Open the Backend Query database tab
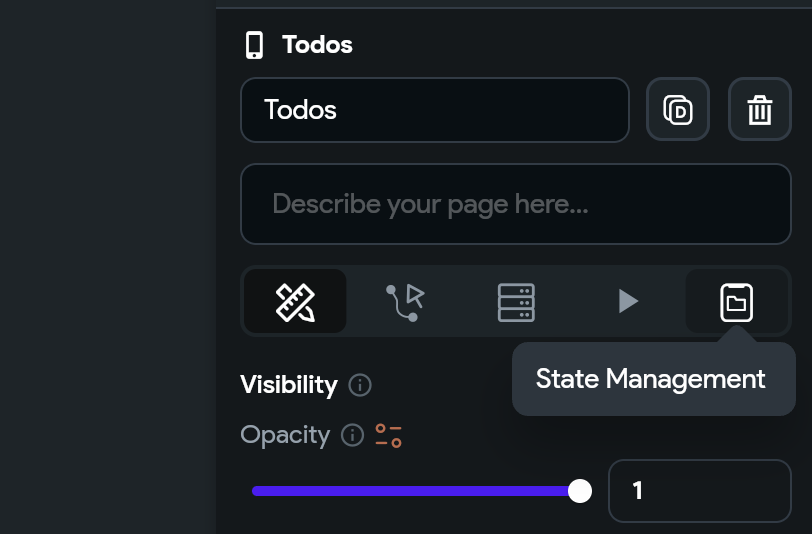The image size is (812, 534). 516,302
